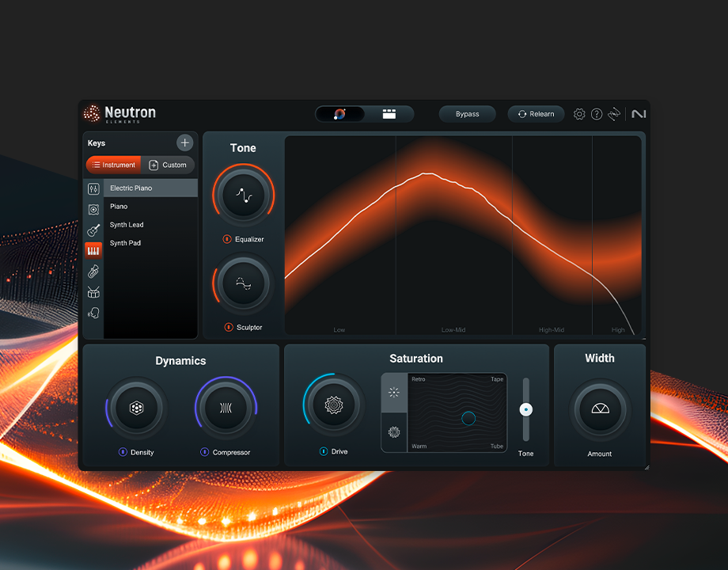Select the guitar instrument category icon

93,230
